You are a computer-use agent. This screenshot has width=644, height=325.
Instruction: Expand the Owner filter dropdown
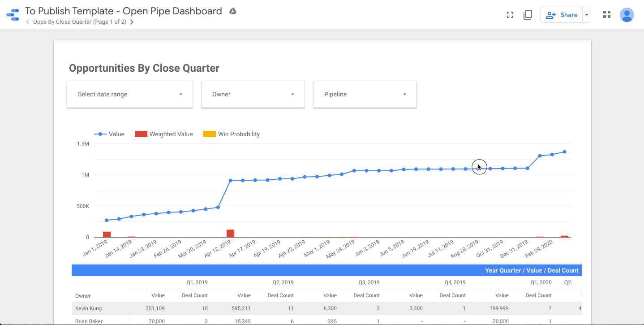[x=253, y=94]
